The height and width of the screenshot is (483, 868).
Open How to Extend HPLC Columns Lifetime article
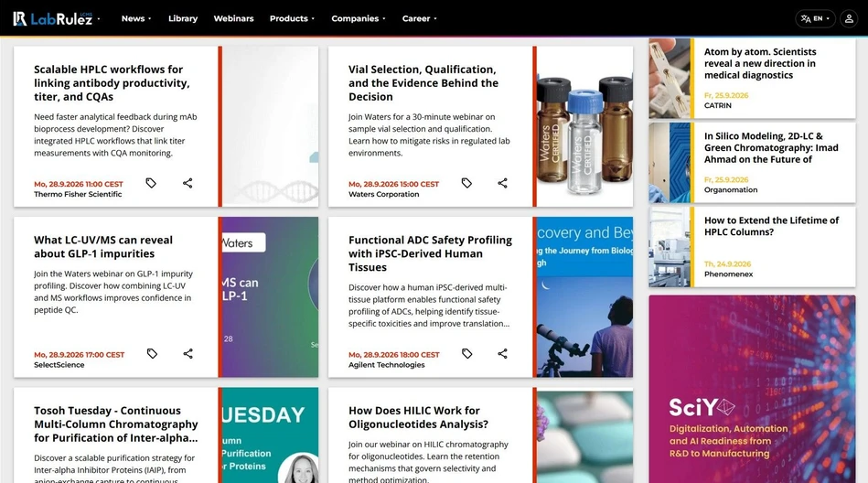pyautogui.click(x=771, y=226)
